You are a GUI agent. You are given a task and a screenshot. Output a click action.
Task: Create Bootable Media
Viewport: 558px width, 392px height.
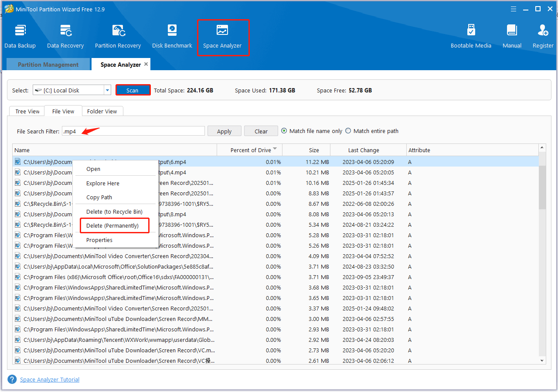471,37
